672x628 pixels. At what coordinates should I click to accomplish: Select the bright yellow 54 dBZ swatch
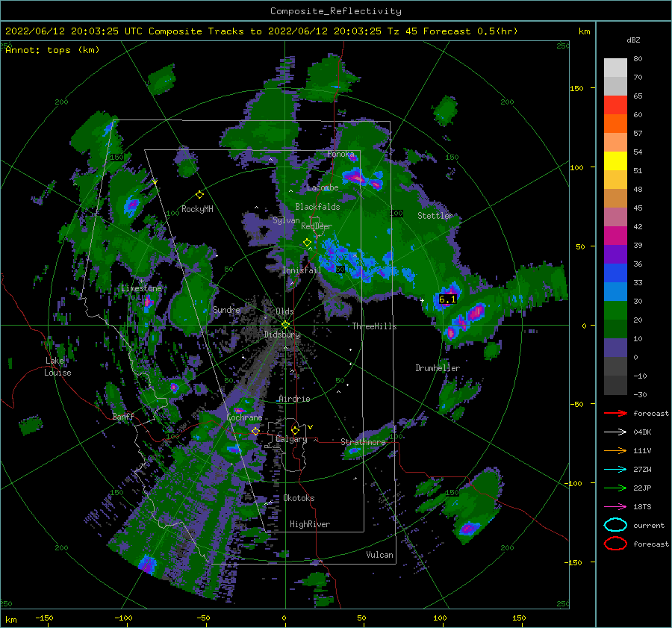click(x=615, y=161)
